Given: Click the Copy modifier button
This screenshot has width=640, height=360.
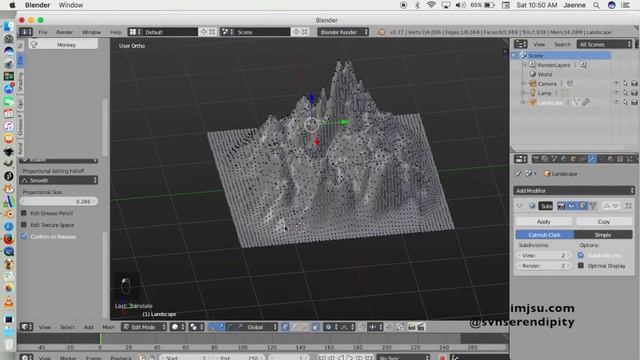Looking at the screenshot, I should [604, 222].
